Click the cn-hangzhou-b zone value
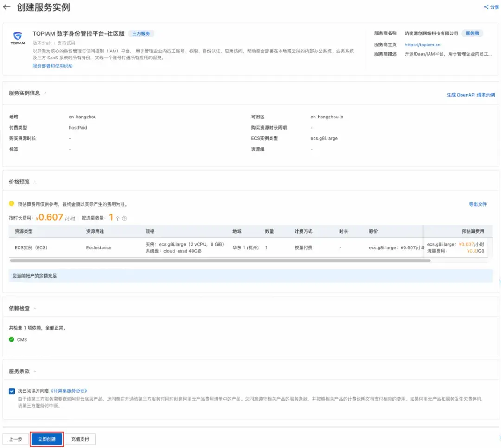501x448 pixels. tap(327, 117)
